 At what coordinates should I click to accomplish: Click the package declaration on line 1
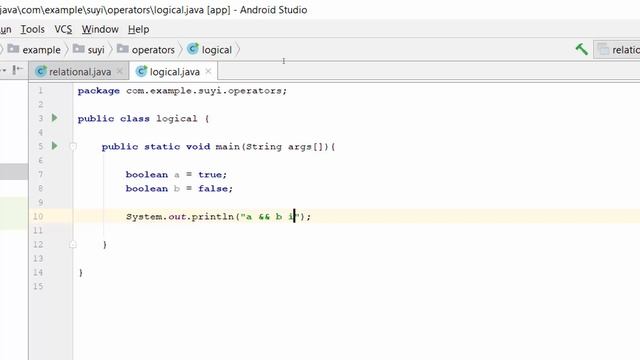pos(182,91)
